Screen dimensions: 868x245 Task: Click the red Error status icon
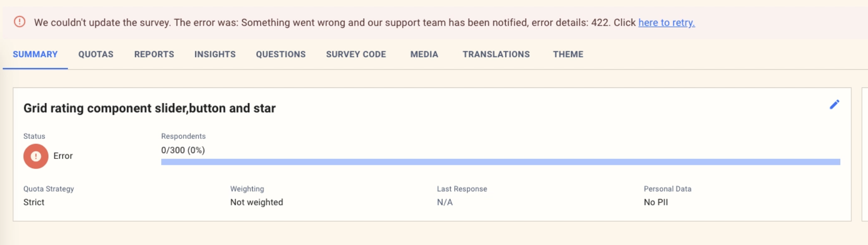pos(36,156)
